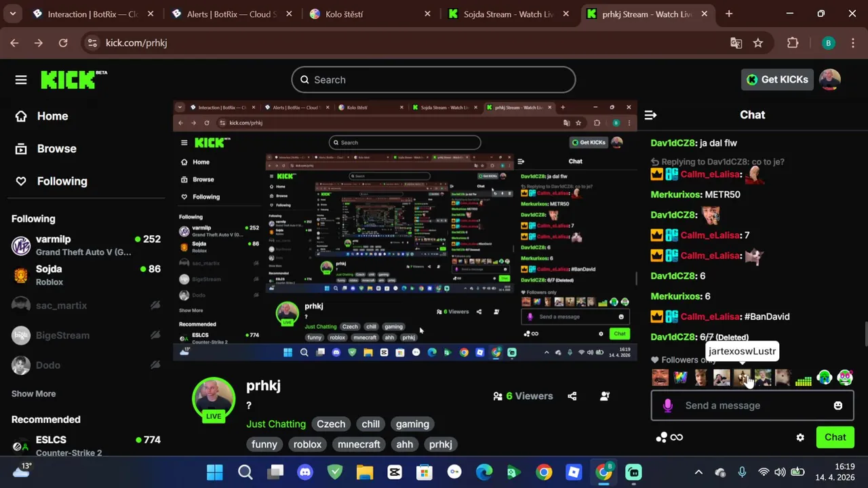868x488 pixels.
Task: Select the roblox tag
Action: [307, 445]
